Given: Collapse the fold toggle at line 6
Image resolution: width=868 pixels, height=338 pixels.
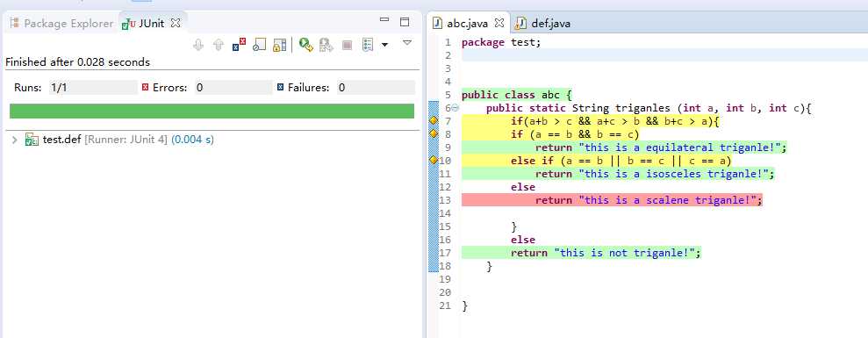Looking at the screenshot, I should (455, 108).
